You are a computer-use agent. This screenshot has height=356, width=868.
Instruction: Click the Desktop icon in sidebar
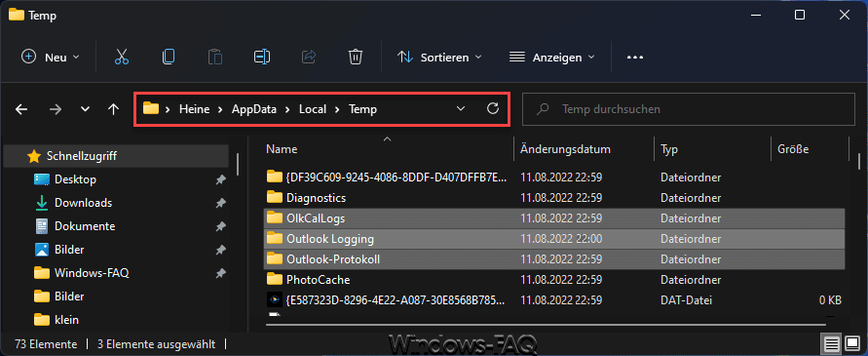click(42, 179)
